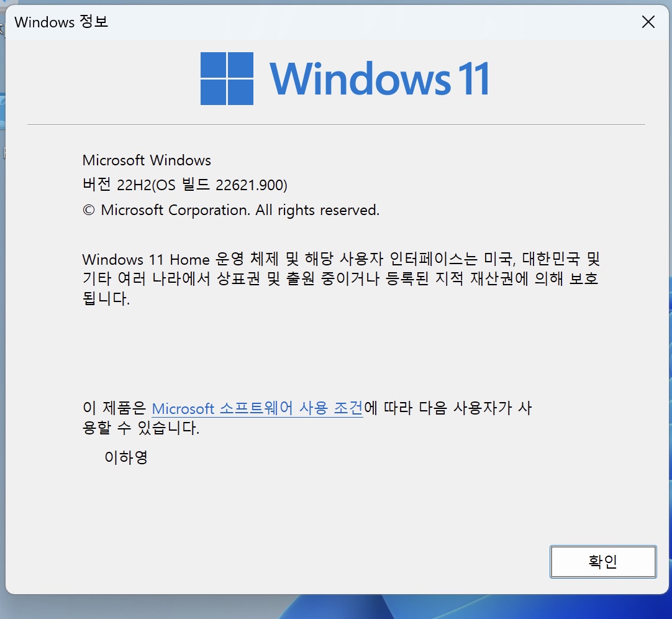
Task: Click the 'Microsoft Windows' text line
Action: (147, 160)
